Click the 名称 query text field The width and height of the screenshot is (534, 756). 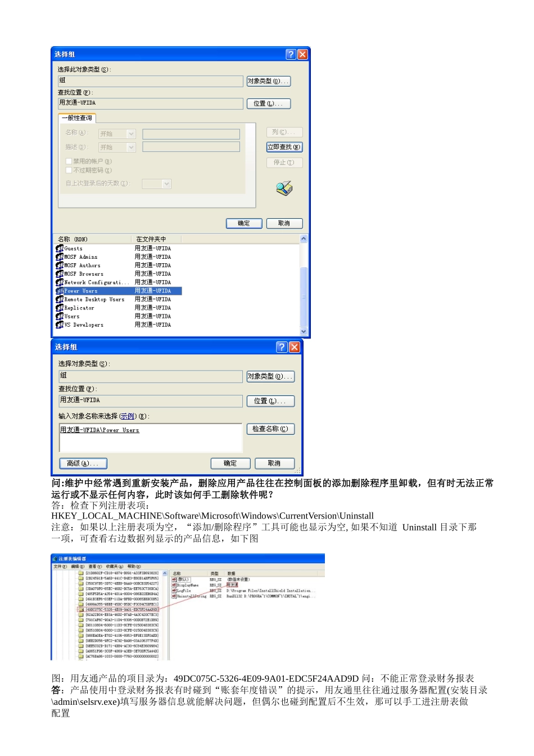click(x=191, y=134)
